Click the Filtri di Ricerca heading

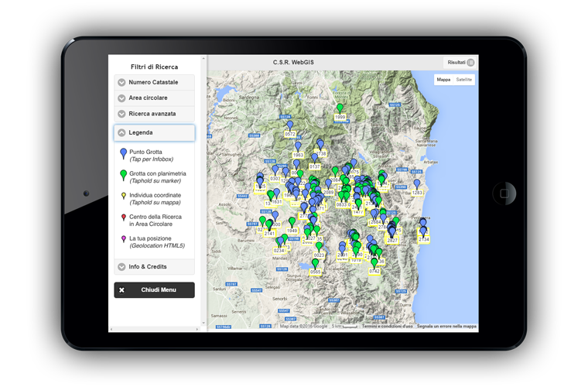[154, 67]
